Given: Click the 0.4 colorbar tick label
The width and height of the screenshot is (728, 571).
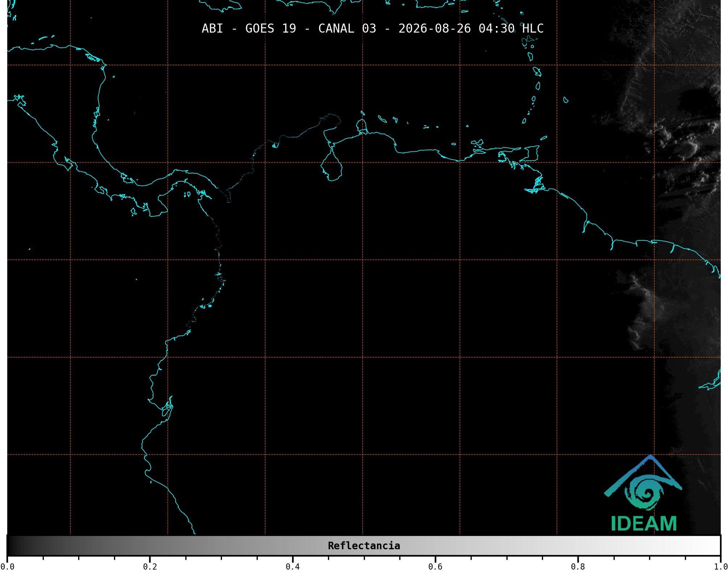Looking at the screenshot, I should point(293,567).
